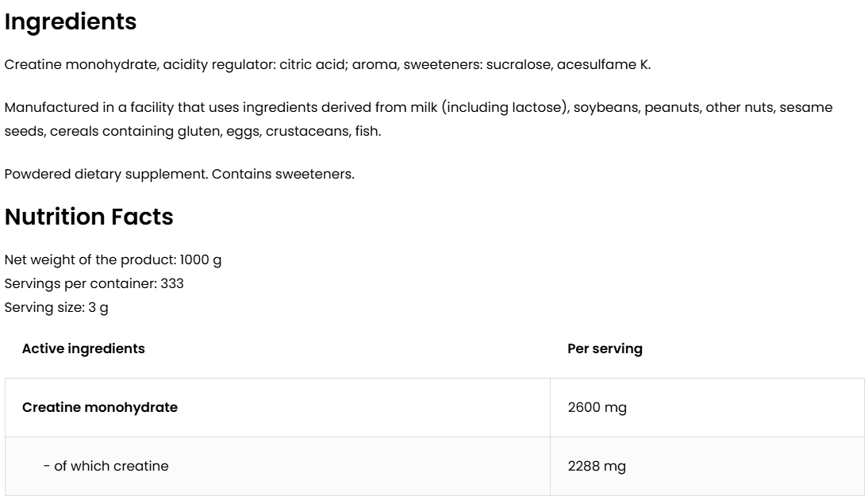The image size is (868, 500).
Task: Click the 2288 mg table cell
Action: coord(597,466)
